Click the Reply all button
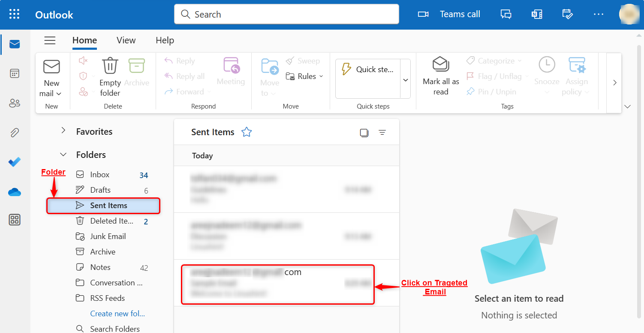Viewport: 644px width, 333px height. 184,76
